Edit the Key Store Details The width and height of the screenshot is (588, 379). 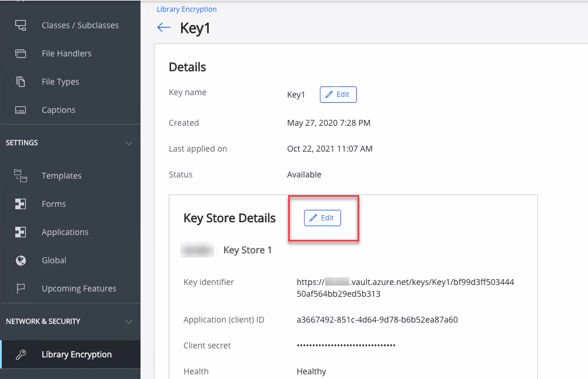322,218
